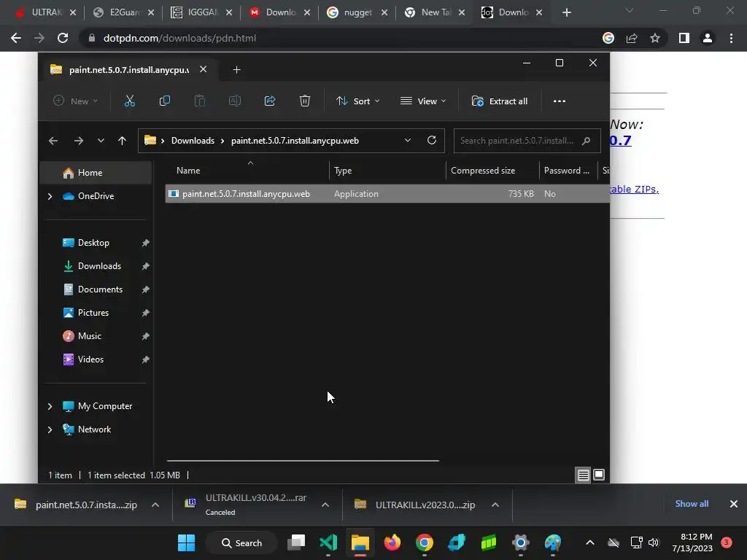Open Pictures in quick access
The image size is (747, 560).
[x=93, y=313]
